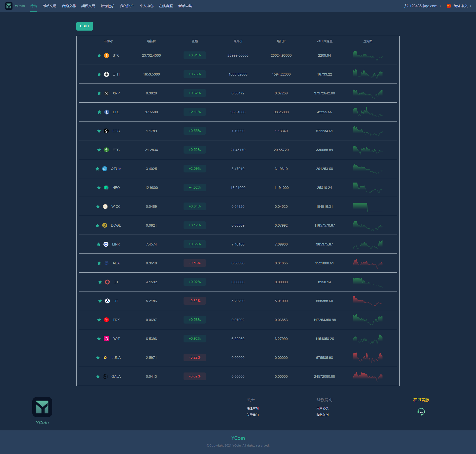Click the Litecoin coin icon
The image size is (476, 454).
coord(107,112)
